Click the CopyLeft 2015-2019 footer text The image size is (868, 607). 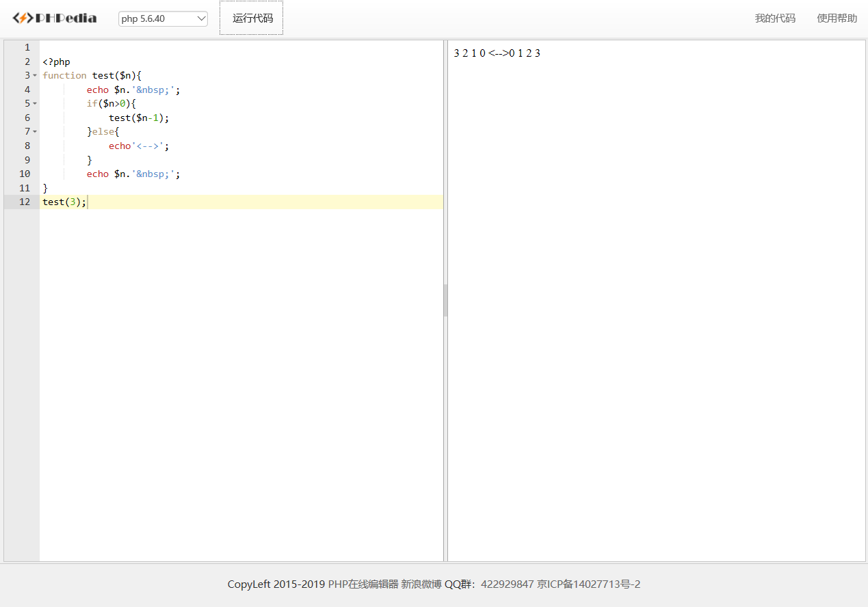(x=276, y=584)
